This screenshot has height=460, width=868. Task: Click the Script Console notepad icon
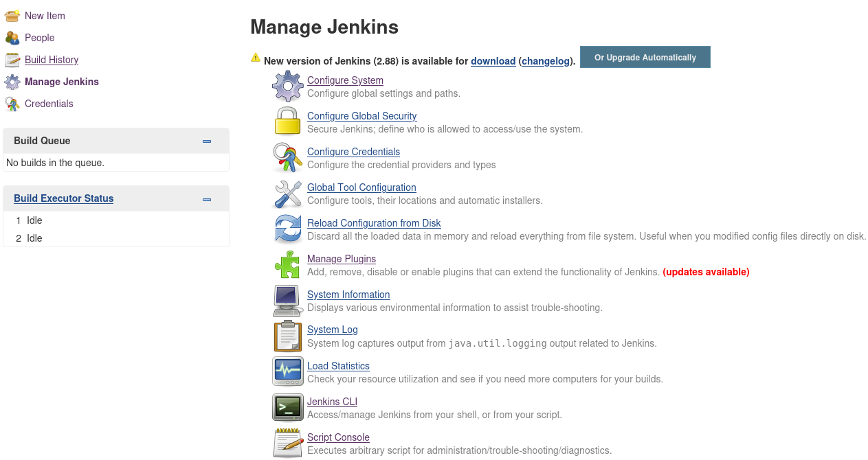(287, 443)
